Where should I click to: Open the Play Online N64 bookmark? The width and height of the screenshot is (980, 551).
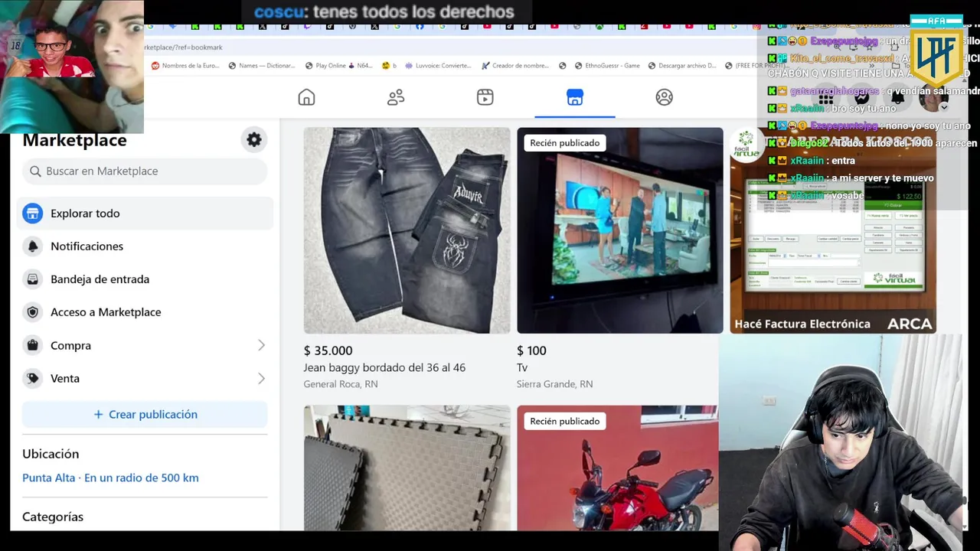338,66
